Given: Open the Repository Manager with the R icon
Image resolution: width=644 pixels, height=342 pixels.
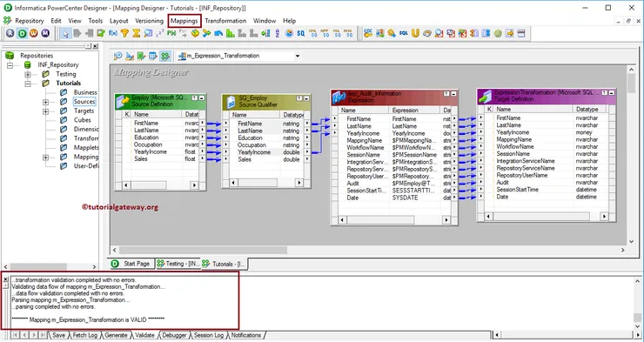Looking at the screenshot, I should tap(10, 33).
